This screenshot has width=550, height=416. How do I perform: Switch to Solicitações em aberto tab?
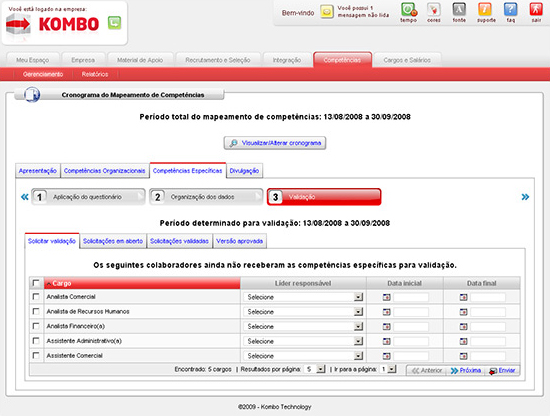113,241
